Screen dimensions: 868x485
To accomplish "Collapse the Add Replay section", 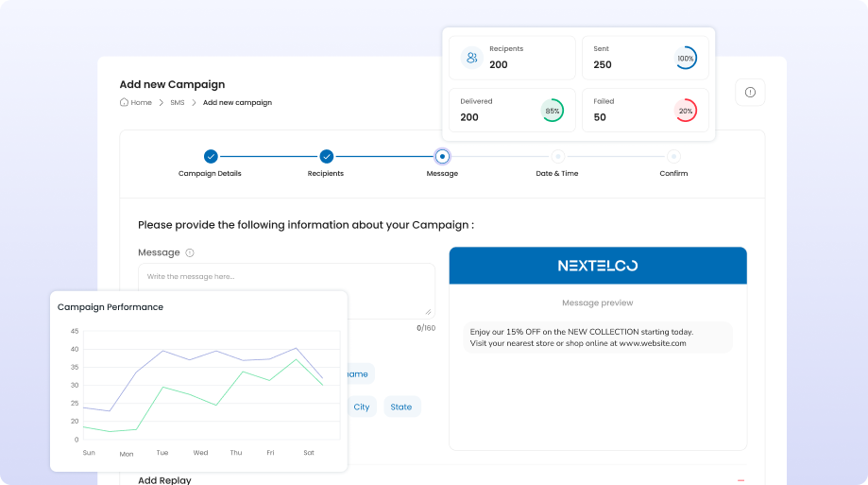I will [740, 480].
